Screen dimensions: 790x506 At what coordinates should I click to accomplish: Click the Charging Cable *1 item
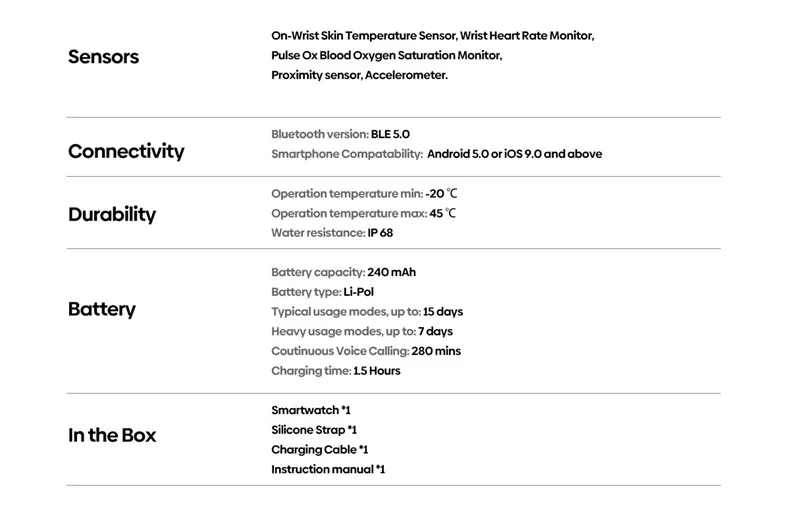(319, 450)
